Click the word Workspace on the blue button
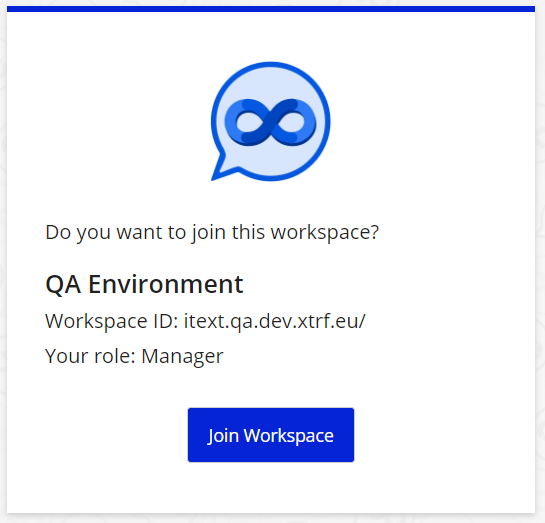 click(288, 435)
